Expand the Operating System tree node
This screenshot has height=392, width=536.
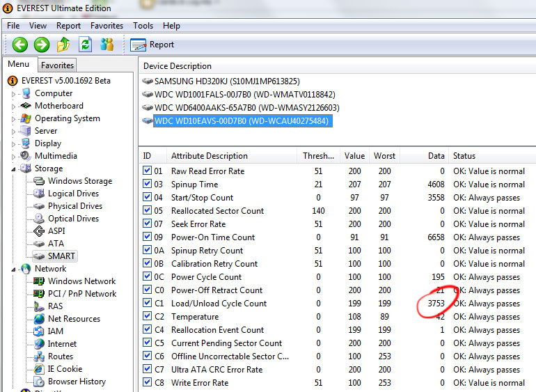click(x=13, y=119)
